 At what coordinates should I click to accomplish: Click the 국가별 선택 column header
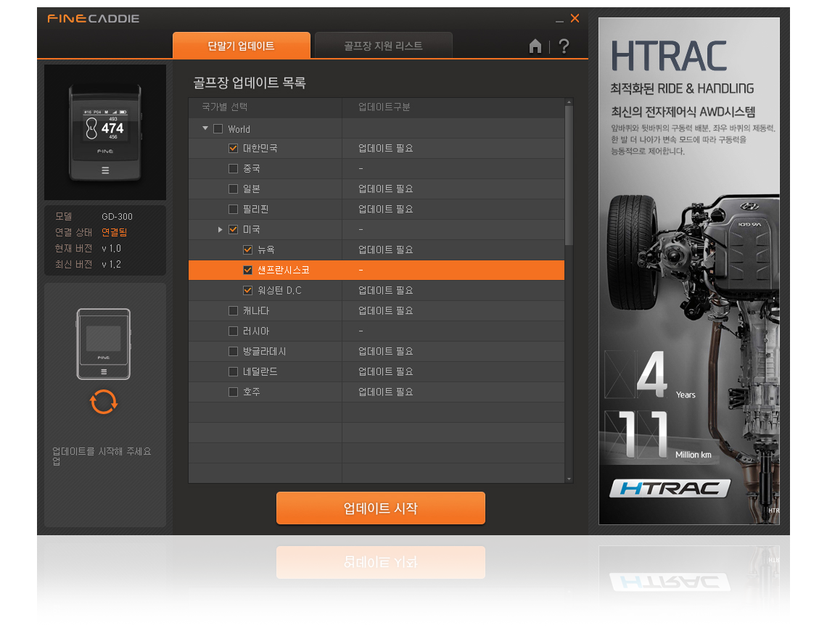click(x=225, y=107)
